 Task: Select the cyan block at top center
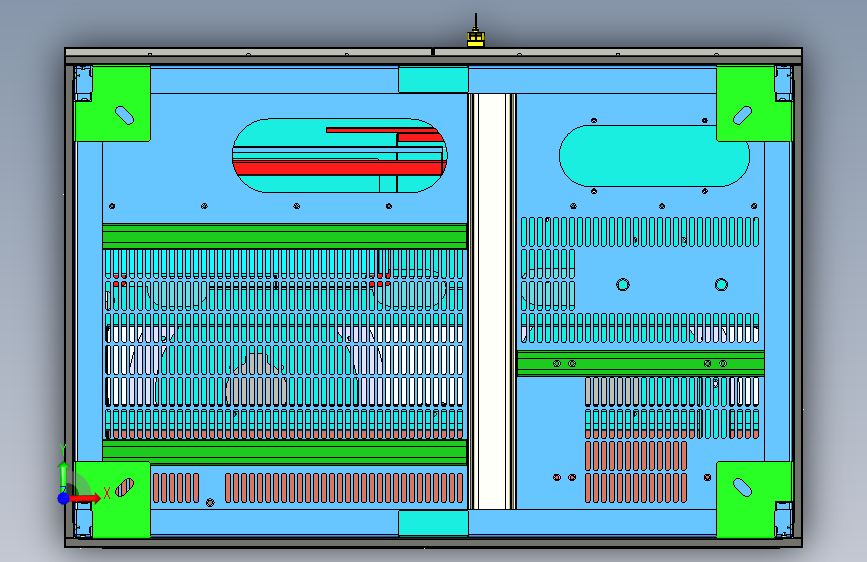click(433, 80)
